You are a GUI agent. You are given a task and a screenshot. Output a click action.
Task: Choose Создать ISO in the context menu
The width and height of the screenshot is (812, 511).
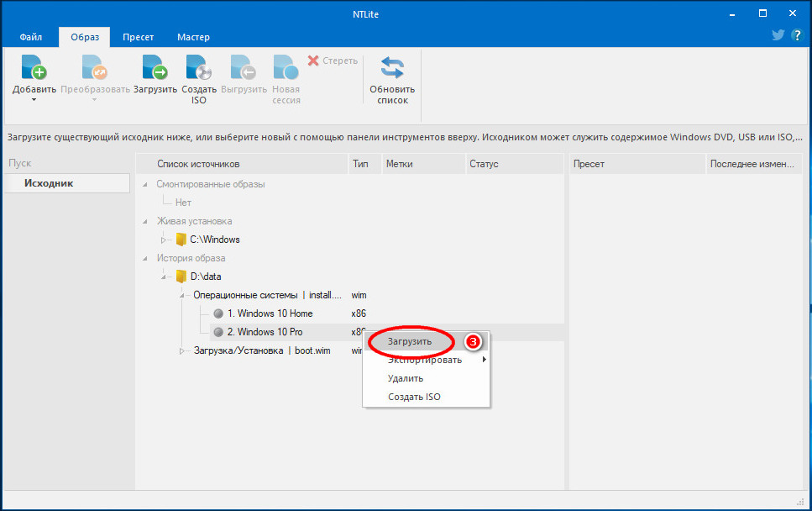point(426,397)
